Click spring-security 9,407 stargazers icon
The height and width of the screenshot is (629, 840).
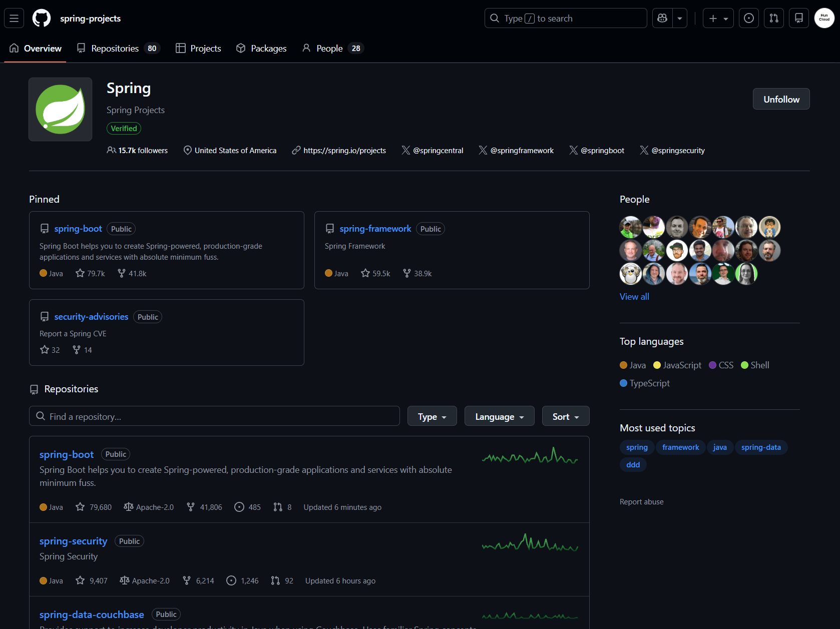[80, 580]
